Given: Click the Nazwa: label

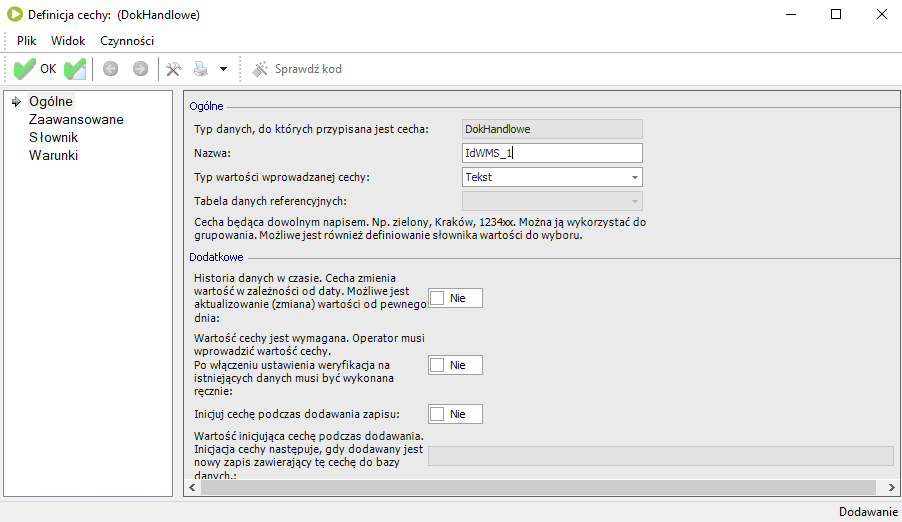Looking at the screenshot, I should coord(212,153).
